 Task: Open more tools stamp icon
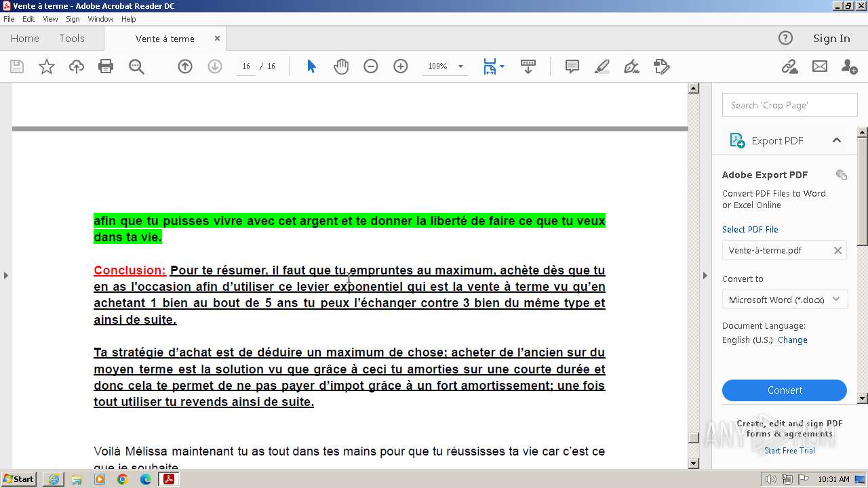pyautogui.click(x=662, y=66)
